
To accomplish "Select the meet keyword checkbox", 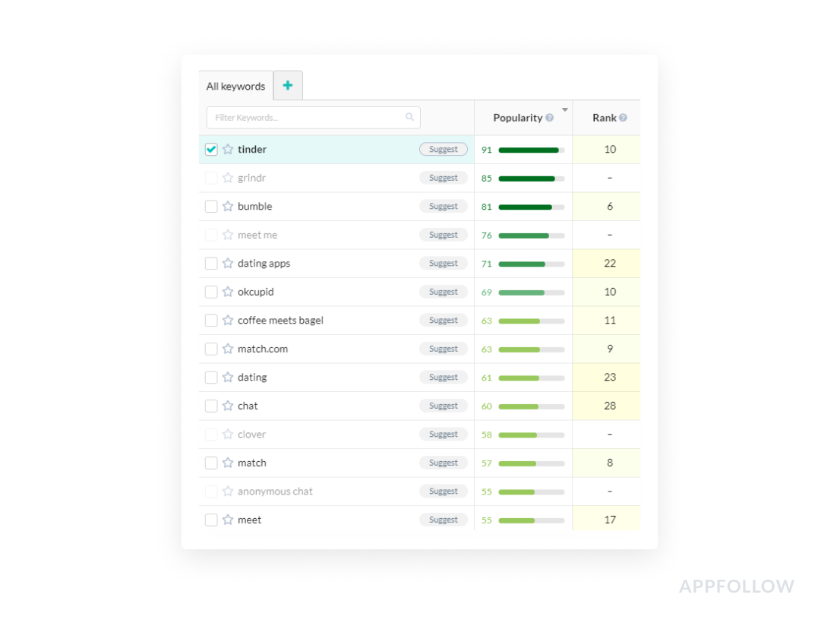I will click(211, 520).
